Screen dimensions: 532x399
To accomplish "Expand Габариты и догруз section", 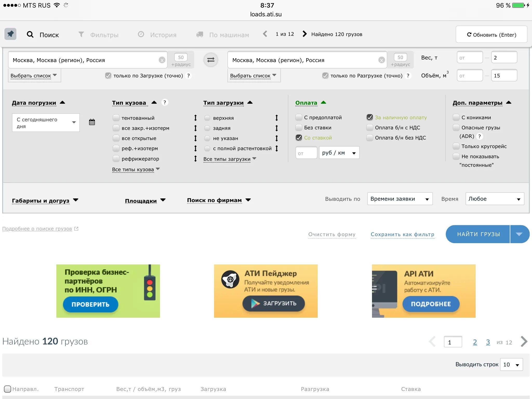I will point(45,201).
